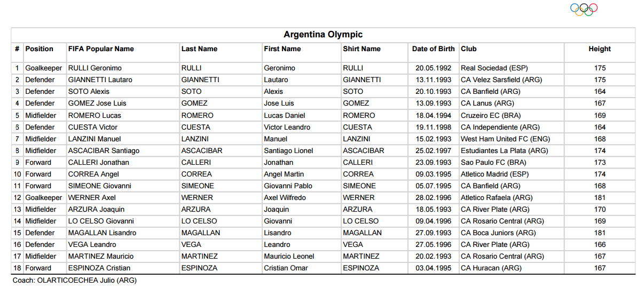Click West Ham United FC (ENG) cell
Image resolution: width=644 pixels, height=288 pixels.
click(x=505, y=139)
